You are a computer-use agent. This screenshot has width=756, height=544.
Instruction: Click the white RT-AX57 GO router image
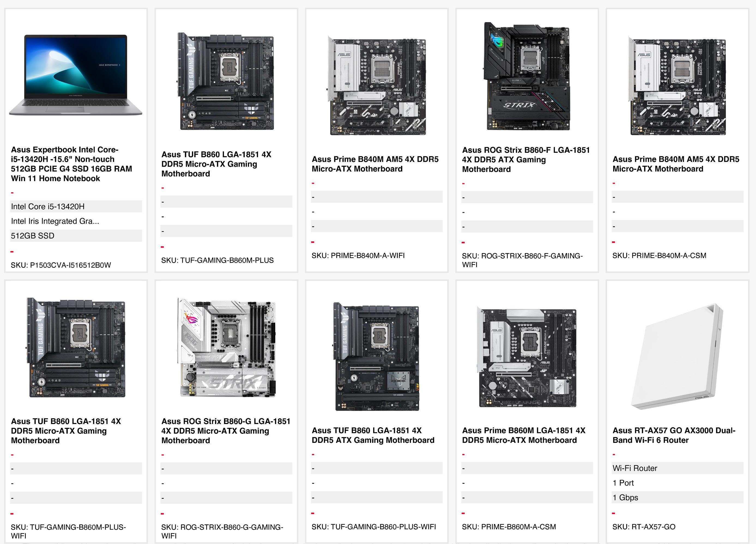pos(677,357)
